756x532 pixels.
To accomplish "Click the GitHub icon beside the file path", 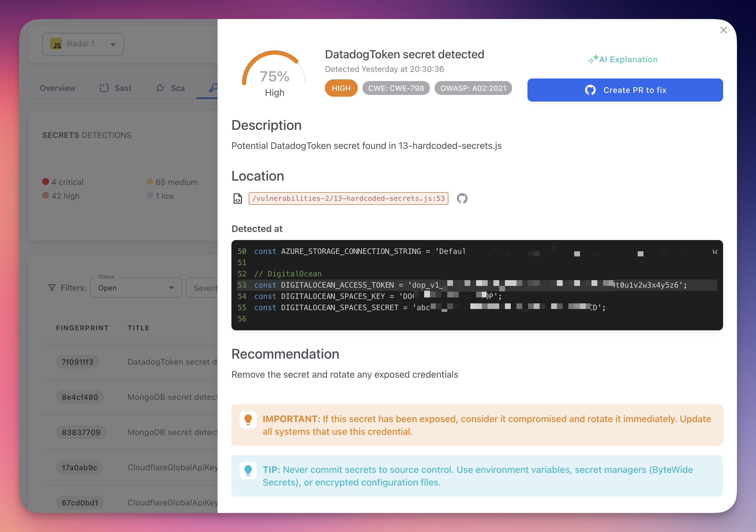I will pyautogui.click(x=462, y=198).
